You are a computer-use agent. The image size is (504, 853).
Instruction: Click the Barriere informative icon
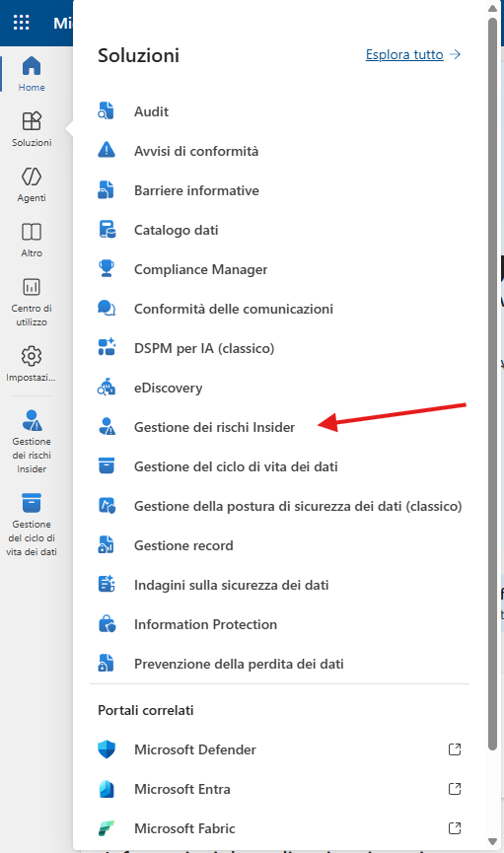[x=107, y=189]
